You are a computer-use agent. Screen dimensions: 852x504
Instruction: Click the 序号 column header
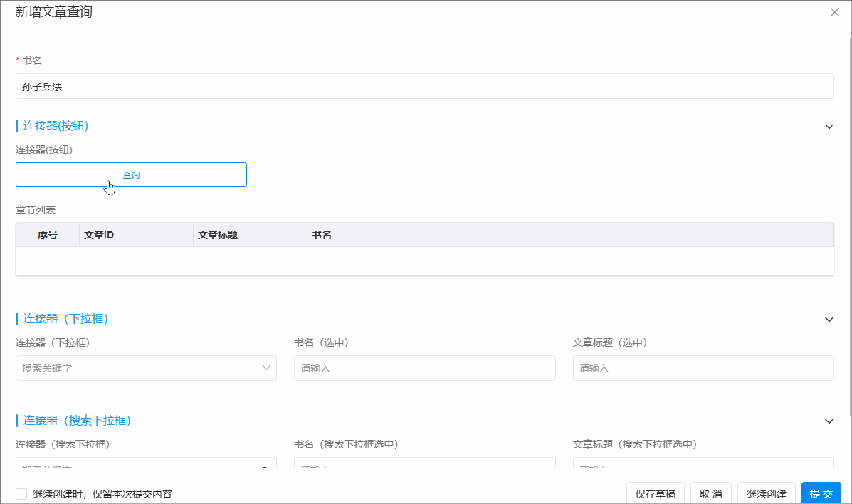pos(48,235)
